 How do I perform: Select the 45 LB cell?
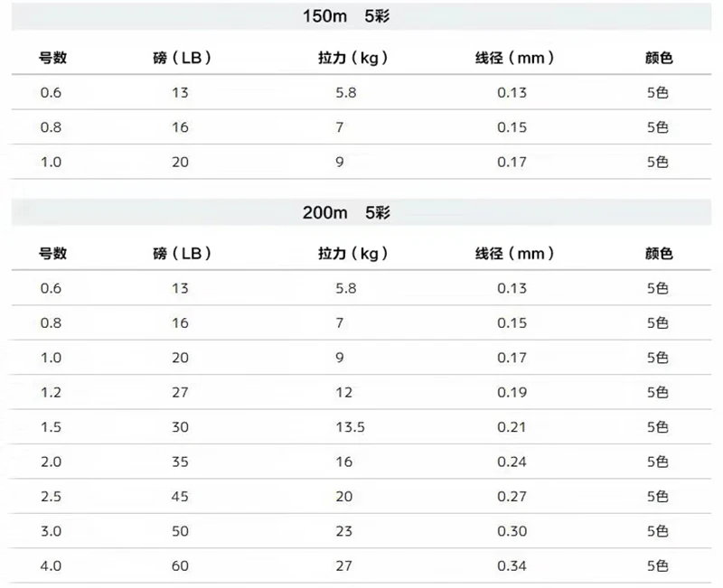tap(180, 497)
